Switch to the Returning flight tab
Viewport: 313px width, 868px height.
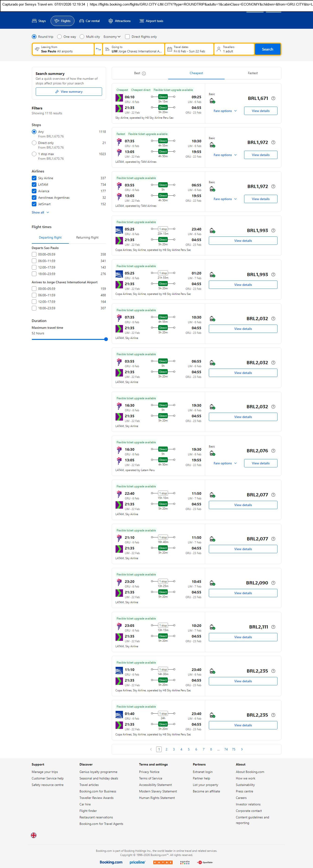[87, 238]
